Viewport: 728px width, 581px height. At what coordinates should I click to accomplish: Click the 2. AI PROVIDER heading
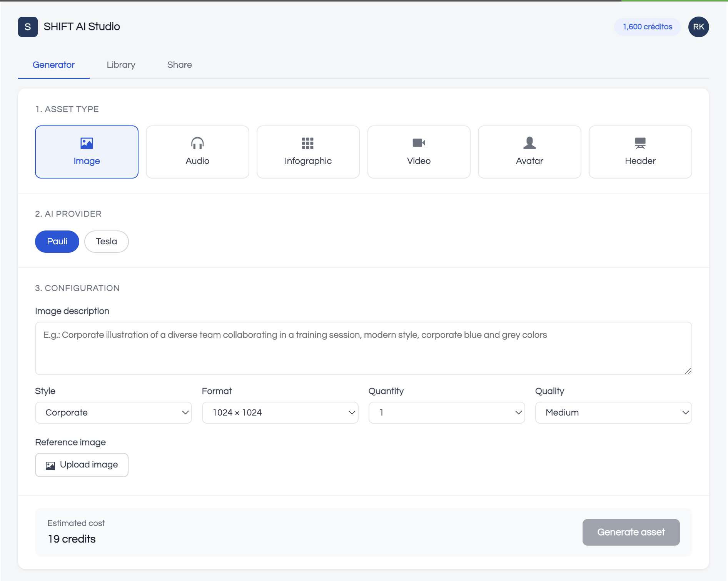tap(68, 214)
